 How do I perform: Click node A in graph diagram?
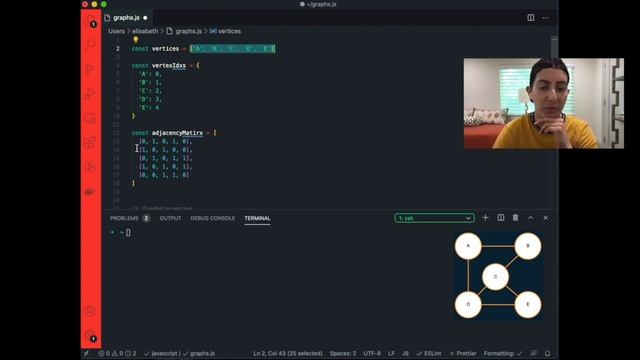pyautogui.click(x=468, y=246)
